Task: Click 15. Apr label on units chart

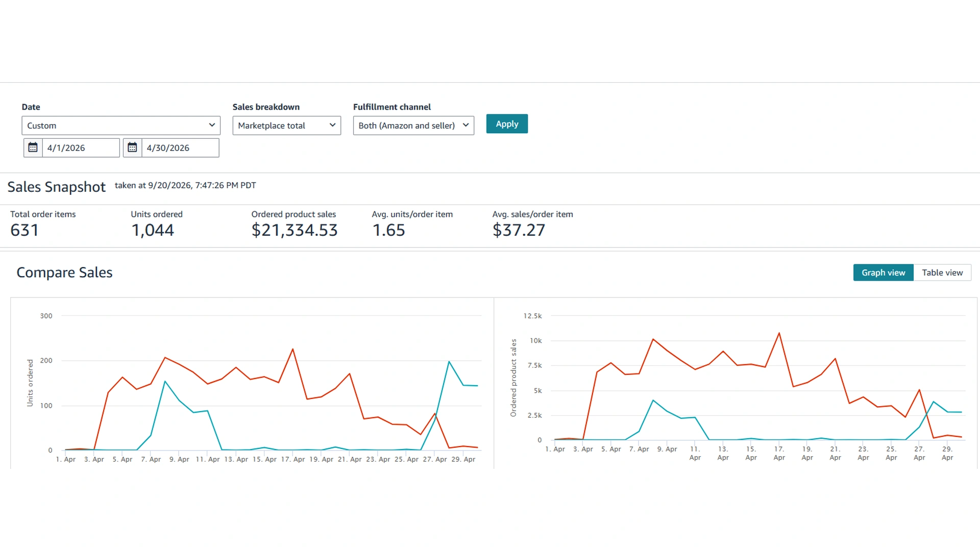Action: 264,459
